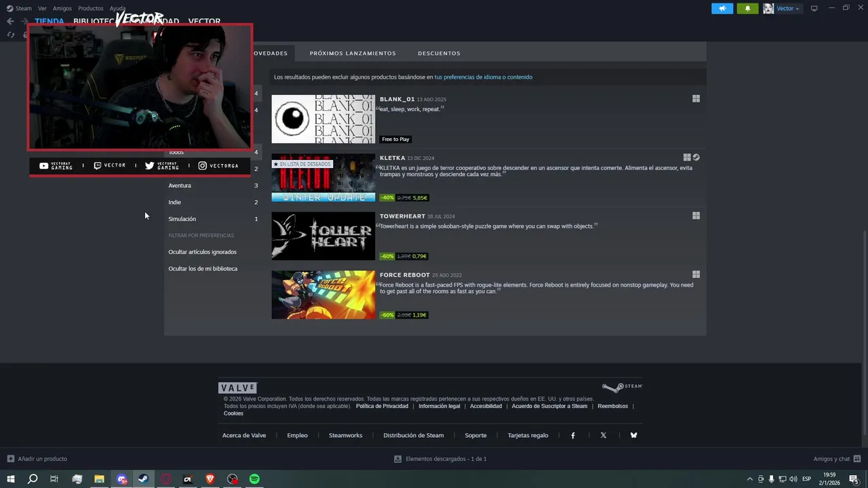Click the SteamOS platform icon for KLETKA
Screen dimensions: 868x488
point(696,157)
